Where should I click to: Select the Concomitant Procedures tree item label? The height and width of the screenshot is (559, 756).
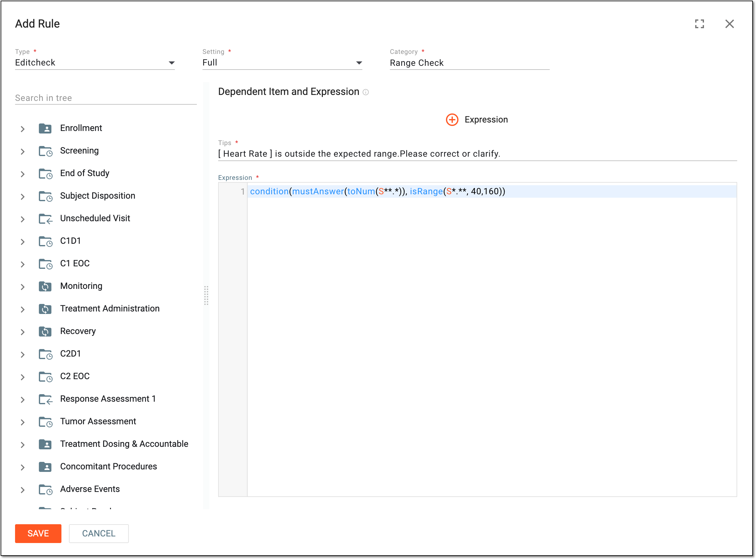click(108, 466)
